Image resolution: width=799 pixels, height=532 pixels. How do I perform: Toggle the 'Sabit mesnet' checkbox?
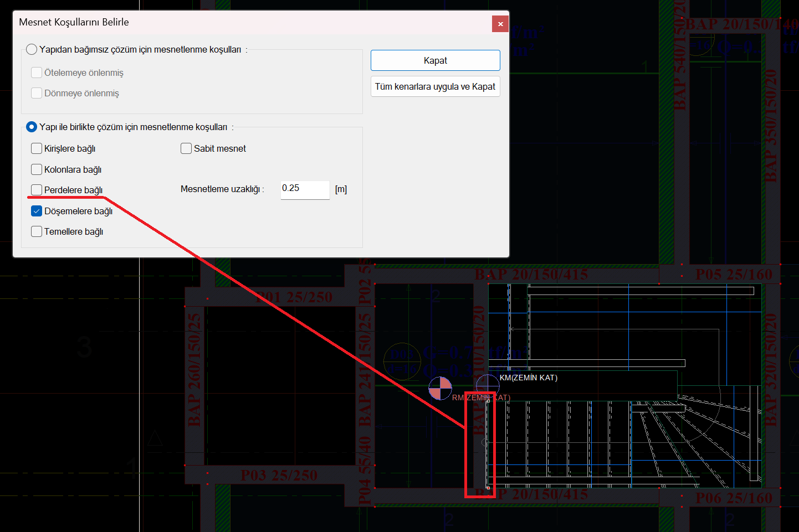[186, 148]
